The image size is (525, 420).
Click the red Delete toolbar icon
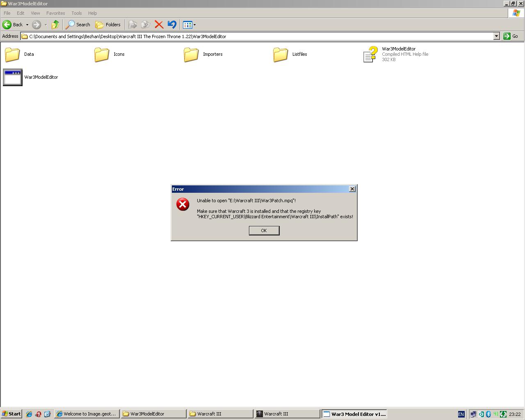(x=159, y=25)
